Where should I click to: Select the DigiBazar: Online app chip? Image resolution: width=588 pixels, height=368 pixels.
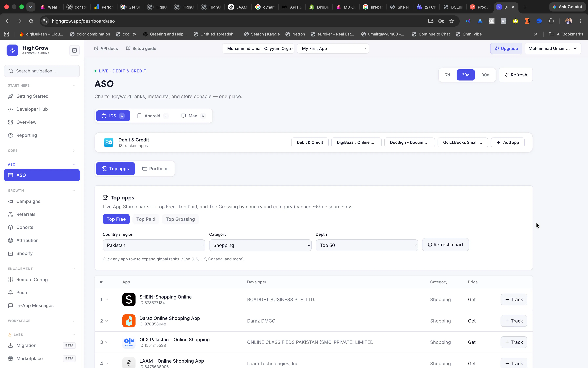coord(356,142)
